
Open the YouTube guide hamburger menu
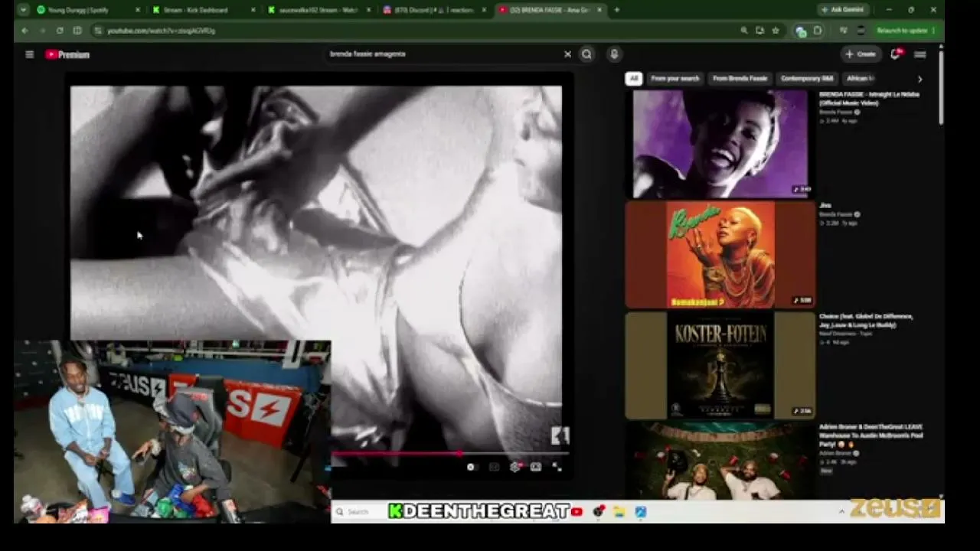click(x=29, y=54)
